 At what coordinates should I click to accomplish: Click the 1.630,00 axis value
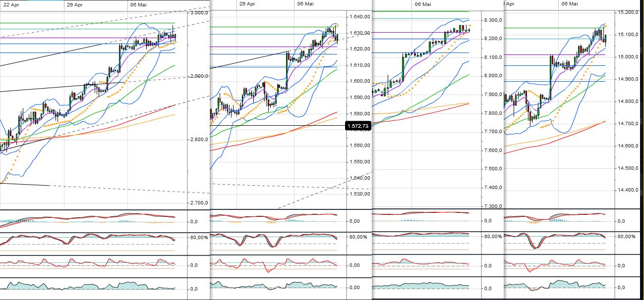359,33
